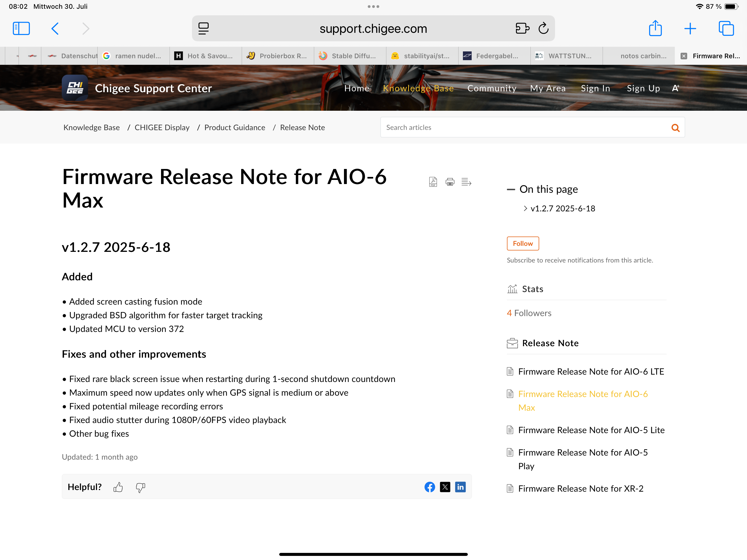
Task: Switch to Federgabel... tab
Action: tap(495, 56)
